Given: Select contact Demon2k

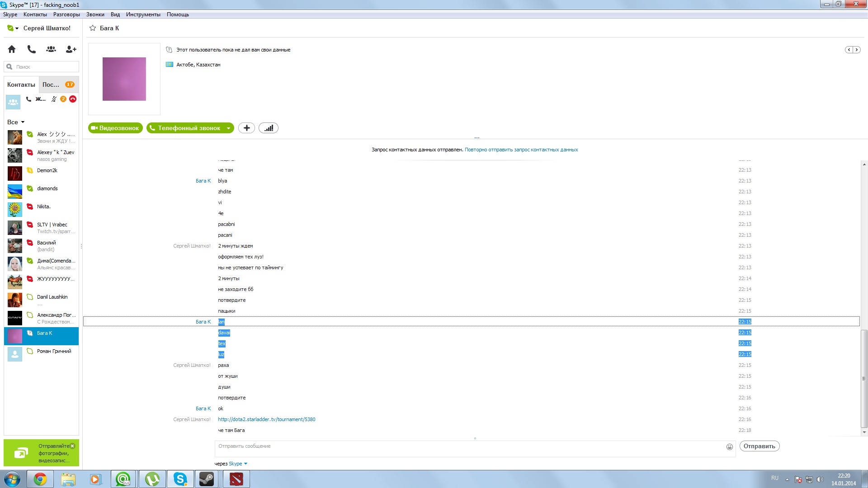Looking at the screenshot, I should tap(42, 174).
